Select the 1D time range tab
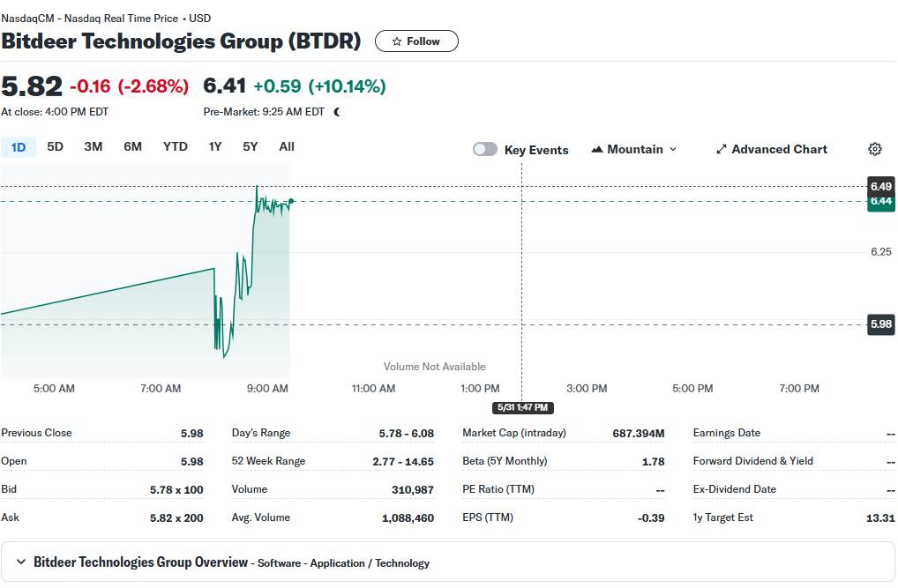 pos(19,147)
